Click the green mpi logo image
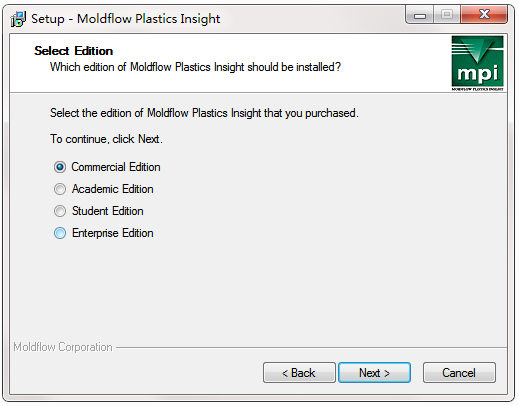The height and width of the screenshot is (406, 519). [477, 63]
